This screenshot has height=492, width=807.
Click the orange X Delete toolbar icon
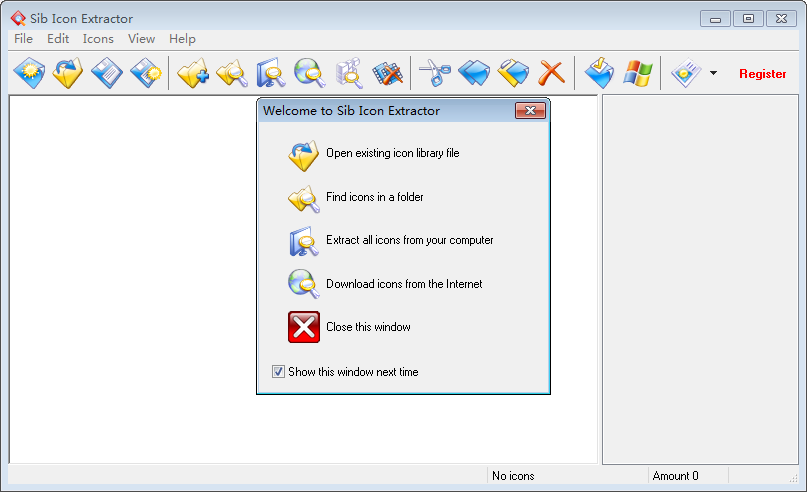(x=552, y=73)
